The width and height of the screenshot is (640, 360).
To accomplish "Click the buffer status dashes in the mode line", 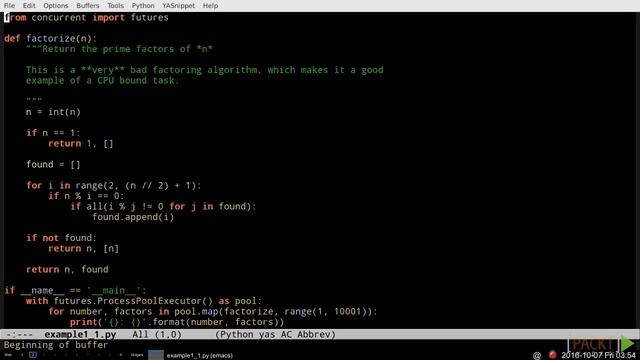I will pyautogui.click(x=19, y=334).
